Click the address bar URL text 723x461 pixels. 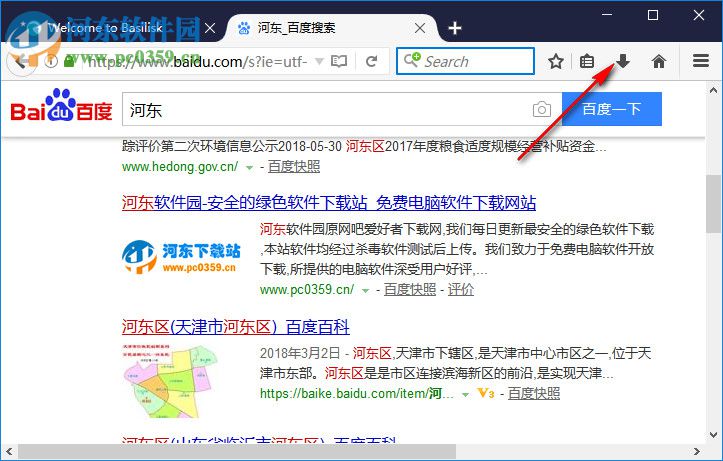[x=197, y=61]
